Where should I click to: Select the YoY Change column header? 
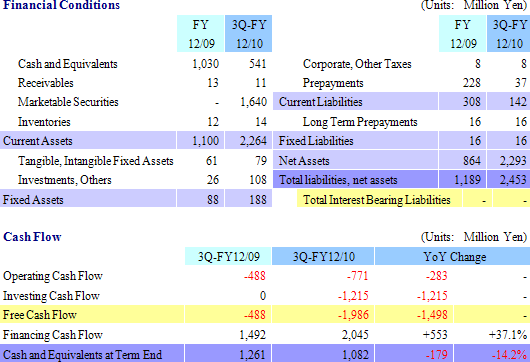tap(455, 256)
